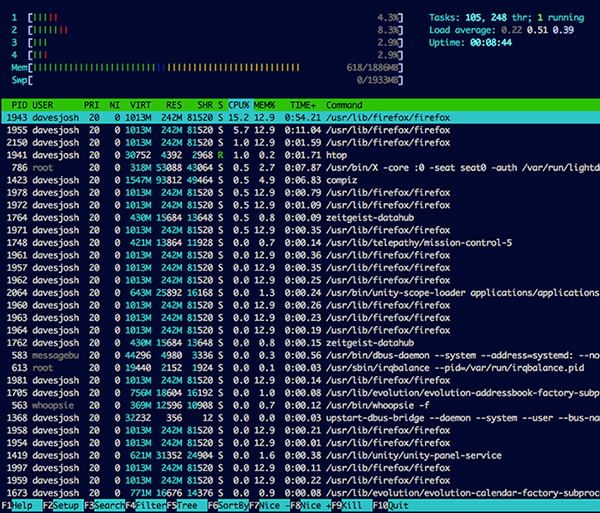Select the mission-control-5 row PID 1748
600x513 pixels.
[301, 243]
